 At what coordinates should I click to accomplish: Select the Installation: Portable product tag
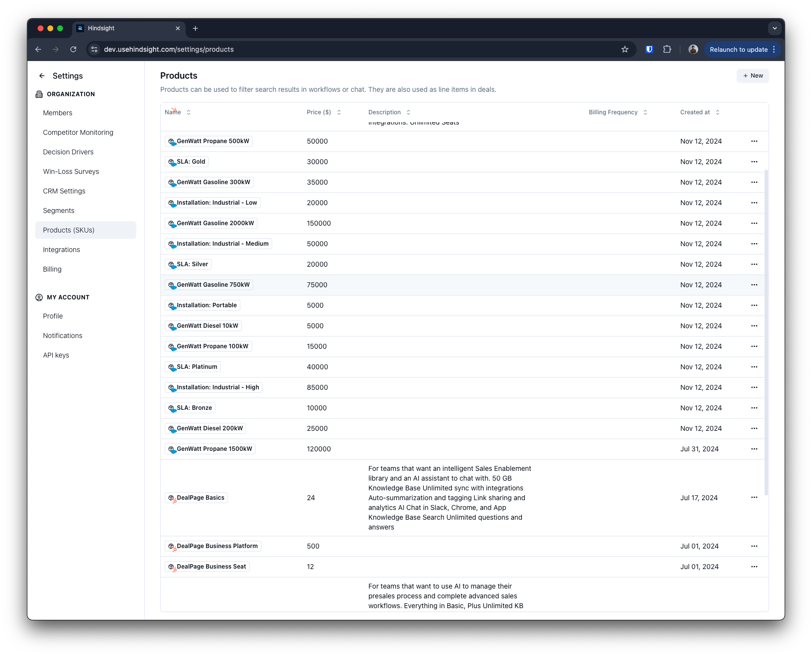(x=202, y=305)
